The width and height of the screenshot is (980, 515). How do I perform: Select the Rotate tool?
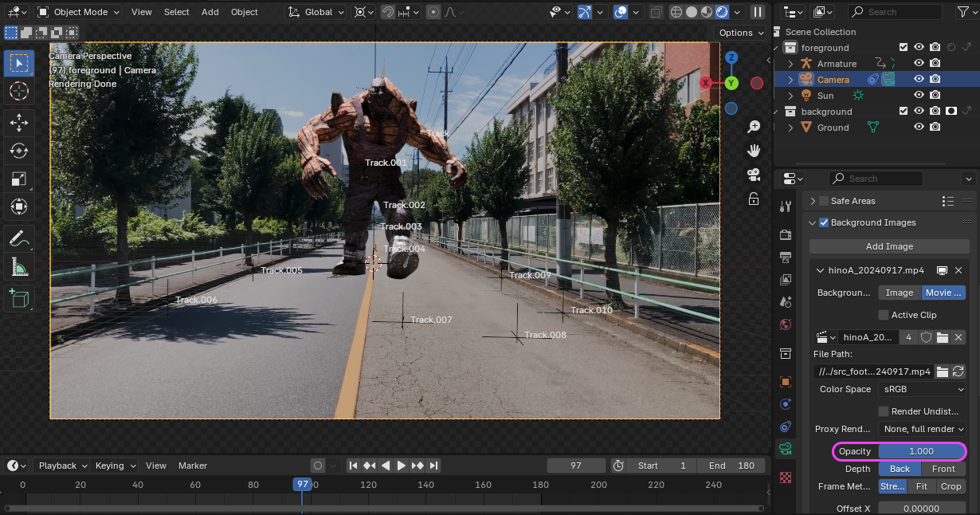[x=19, y=150]
